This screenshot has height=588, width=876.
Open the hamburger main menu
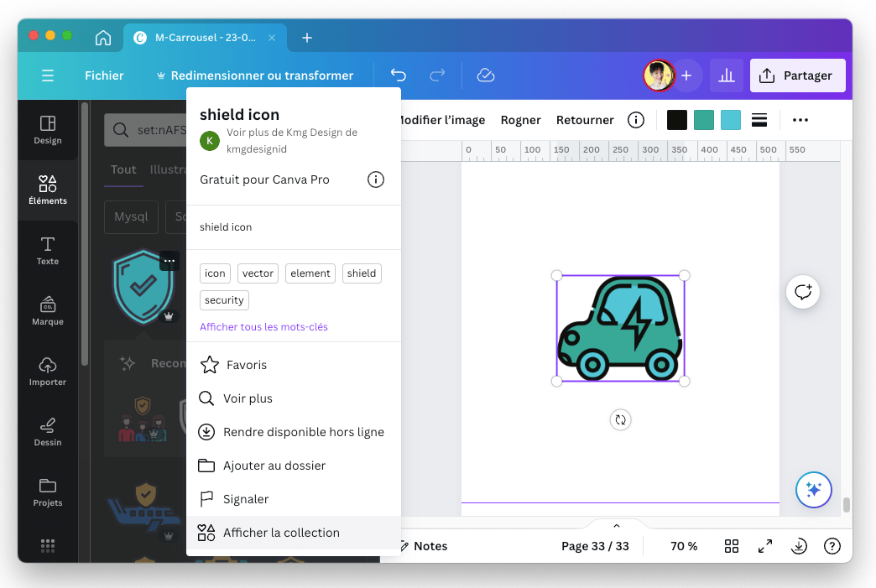click(x=48, y=75)
